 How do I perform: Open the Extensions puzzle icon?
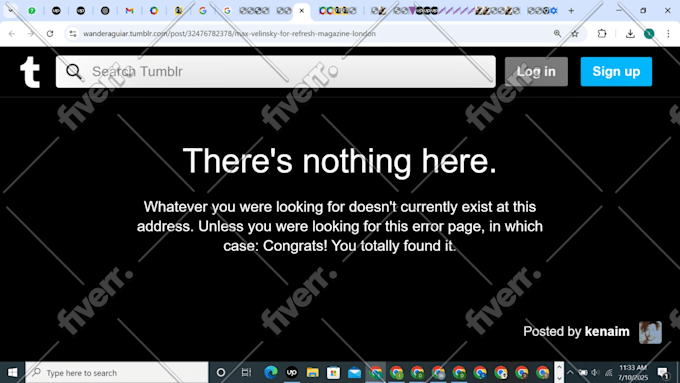coord(602,33)
